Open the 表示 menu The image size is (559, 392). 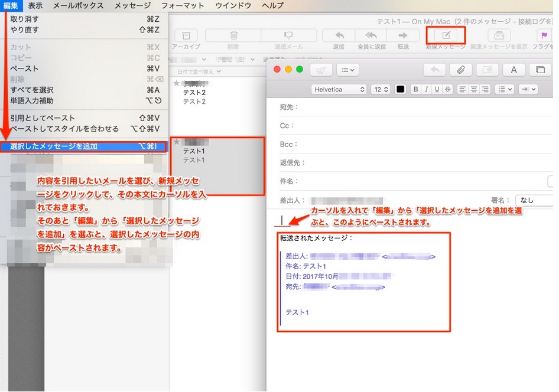pyautogui.click(x=35, y=5)
